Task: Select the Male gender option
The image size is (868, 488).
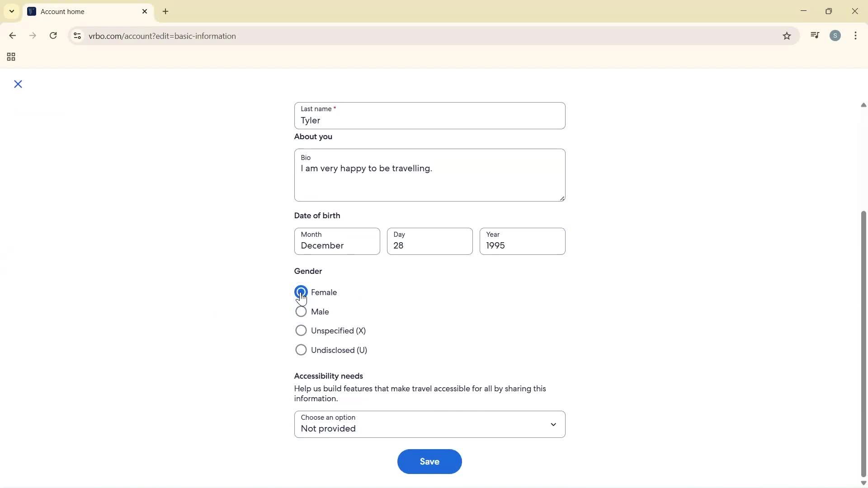Action: (x=301, y=311)
